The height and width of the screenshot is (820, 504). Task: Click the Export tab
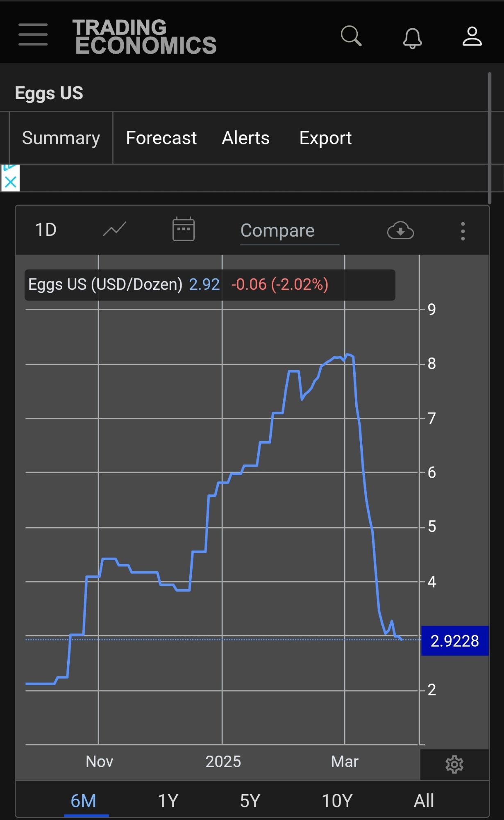click(x=325, y=138)
